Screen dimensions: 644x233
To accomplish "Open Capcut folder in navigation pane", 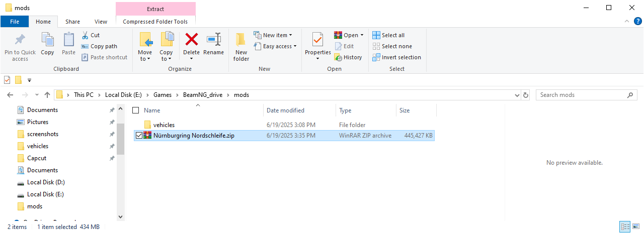I will pos(37,158).
